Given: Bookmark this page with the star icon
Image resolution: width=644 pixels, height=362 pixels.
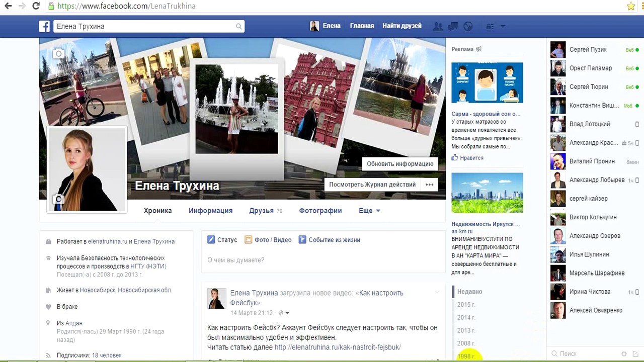Looking at the screenshot, I should (631, 6).
